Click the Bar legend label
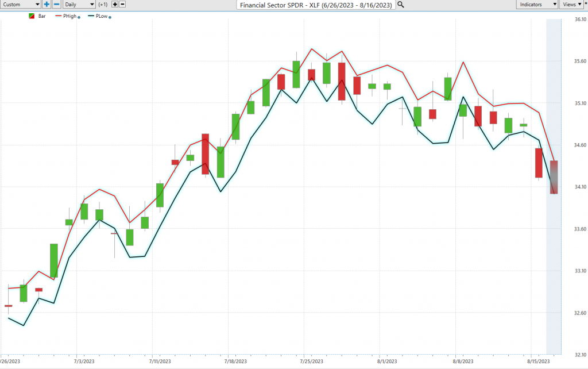The width and height of the screenshot is (588, 369). pyautogui.click(x=42, y=16)
